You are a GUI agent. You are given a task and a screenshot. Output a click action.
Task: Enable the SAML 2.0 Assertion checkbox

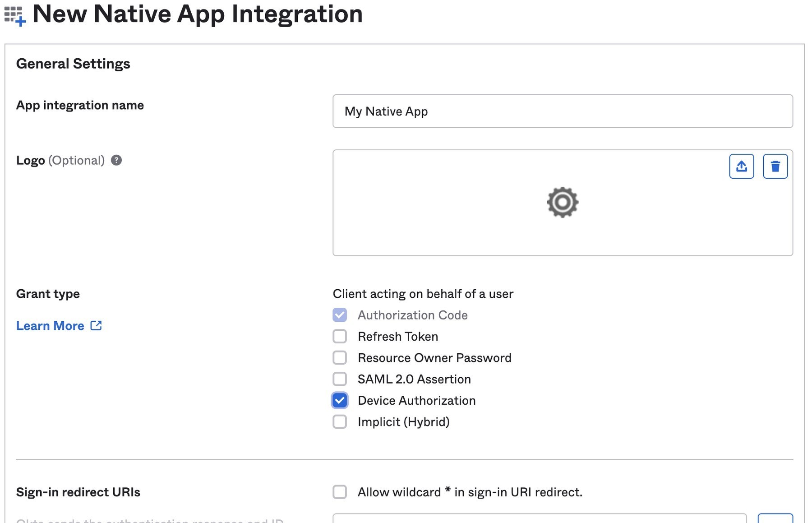(340, 379)
